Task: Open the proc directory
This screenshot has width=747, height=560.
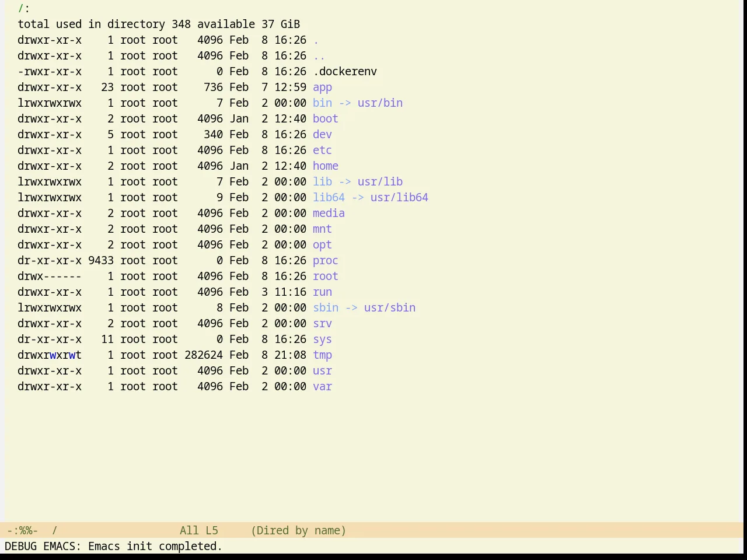Action: coord(326,261)
